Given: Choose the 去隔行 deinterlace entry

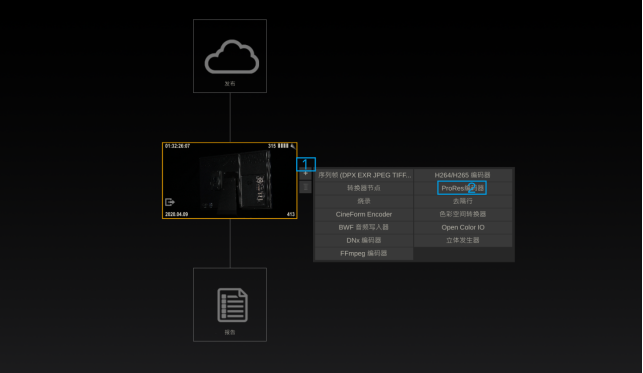Looking at the screenshot, I should pyautogui.click(x=463, y=201).
